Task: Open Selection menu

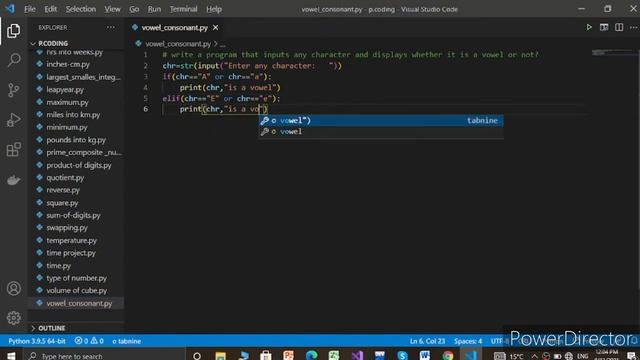Action: click(x=81, y=9)
